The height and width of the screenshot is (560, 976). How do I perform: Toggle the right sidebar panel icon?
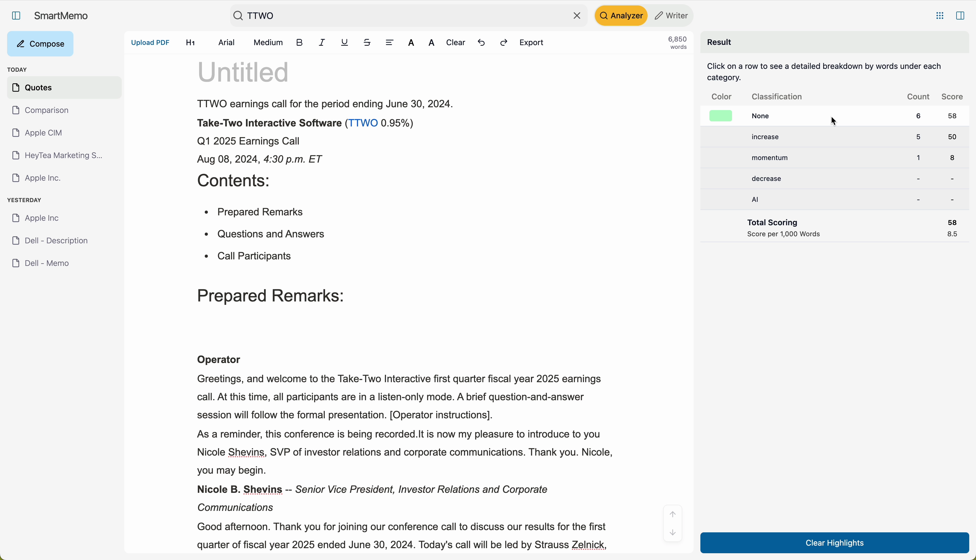960,16
